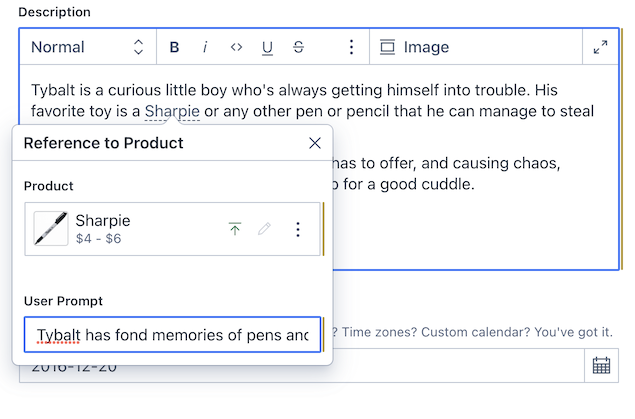Open the calendar date picker
The image size is (635, 419).
[x=601, y=366]
